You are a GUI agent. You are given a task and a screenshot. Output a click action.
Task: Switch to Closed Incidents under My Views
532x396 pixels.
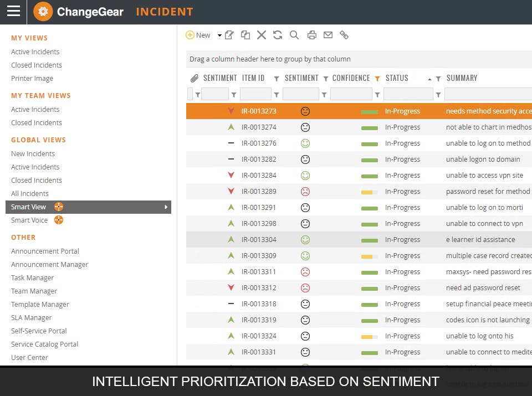37,65
